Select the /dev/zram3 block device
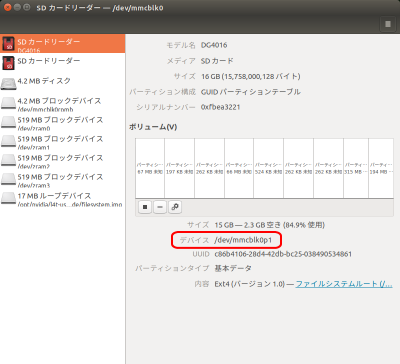The height and width of the screenshot is (364, 400). pyautogui.click(x=62, y=180)
